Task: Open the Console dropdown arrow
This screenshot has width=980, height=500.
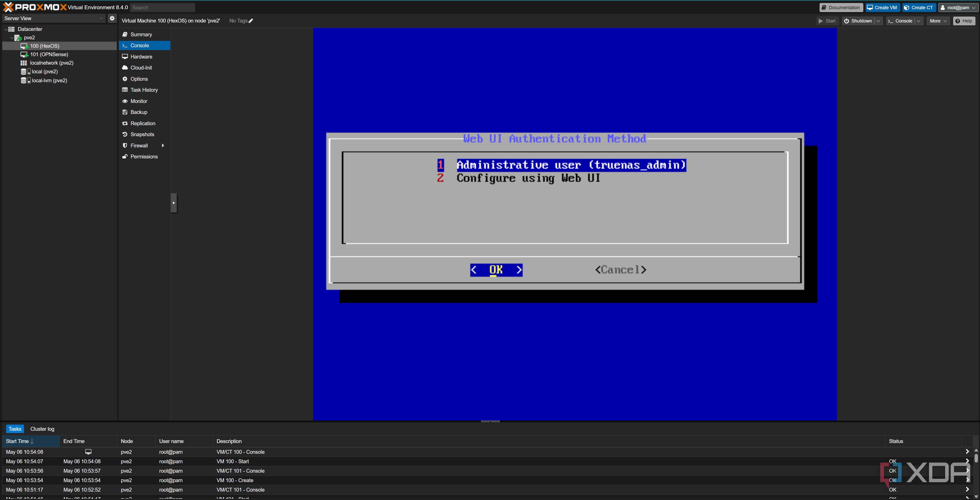Action: (919, 21)
